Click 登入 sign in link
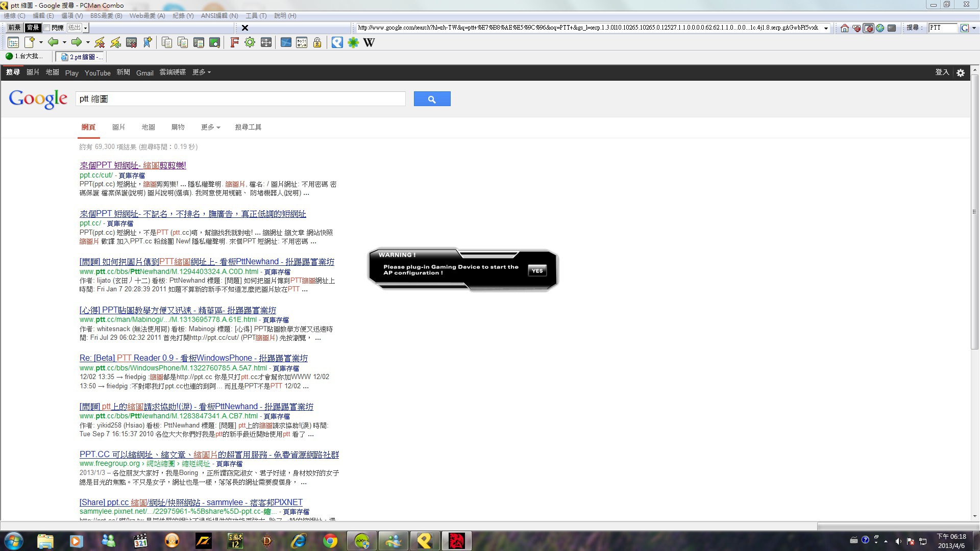The width and height of the screenshot is (980, 551). click(x=942, y=72)
